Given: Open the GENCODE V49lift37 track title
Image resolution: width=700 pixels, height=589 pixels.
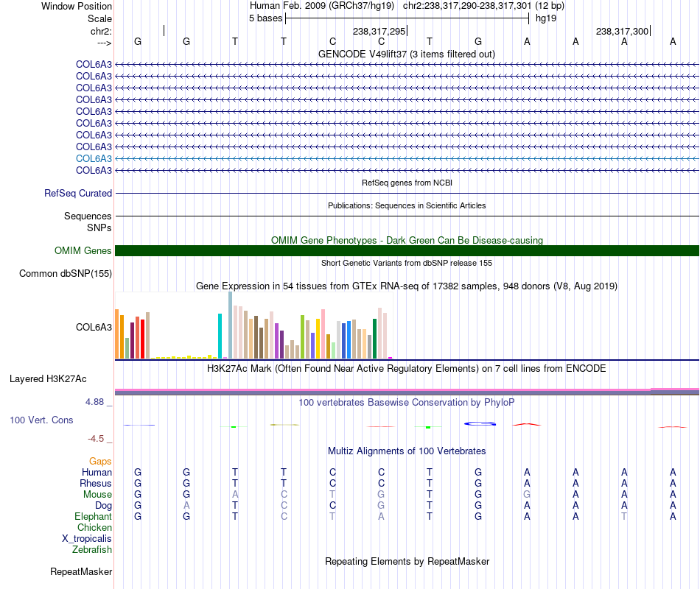Looking at the screenshot, I should click(x=406, y=54).
